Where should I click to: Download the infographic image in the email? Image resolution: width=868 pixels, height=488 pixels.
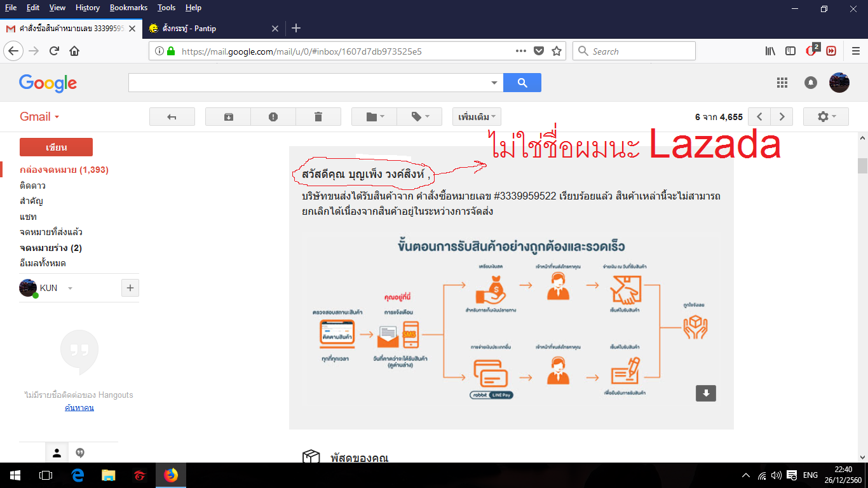point(706,393)
